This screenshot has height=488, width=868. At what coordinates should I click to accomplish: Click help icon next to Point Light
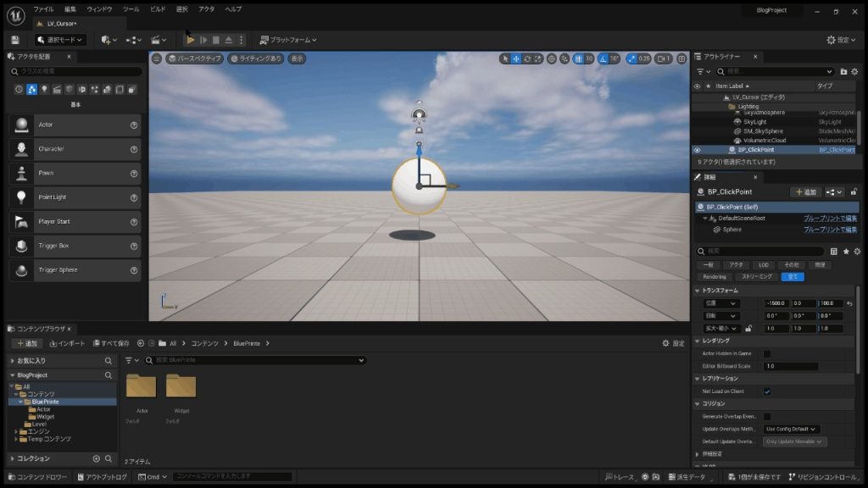coord(134,197)
